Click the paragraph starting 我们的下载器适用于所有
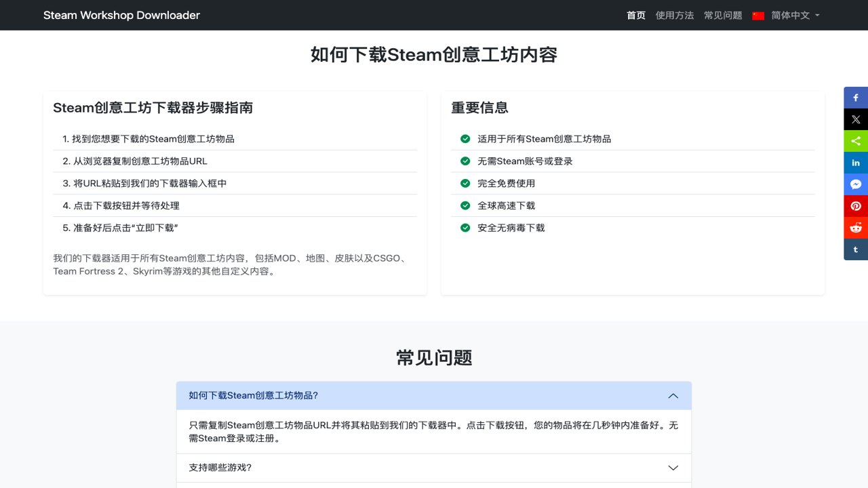 point(235,264)
